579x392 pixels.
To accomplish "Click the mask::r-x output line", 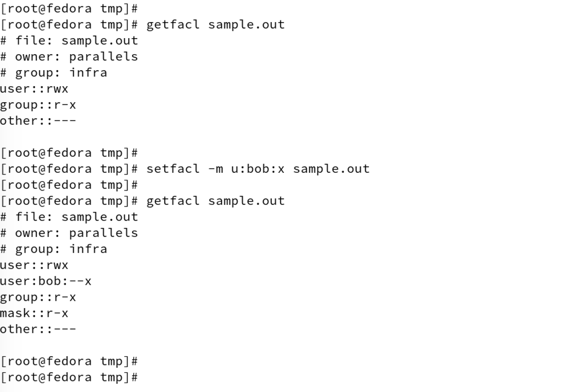I will 34,314.
